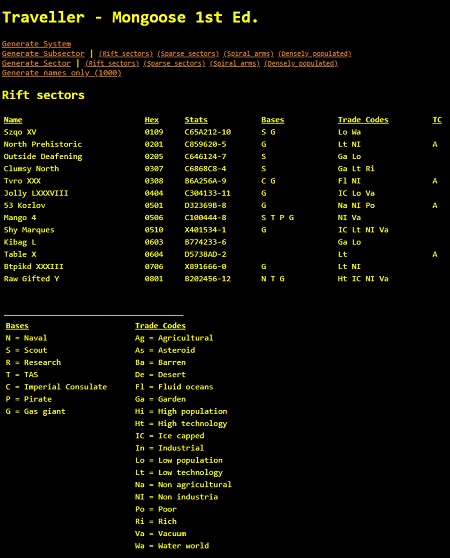The height and width of the screenshot is (558, 450).
Task: Open Sparse sectors link beside Generate Sector
Action: (x=174, y=63)
